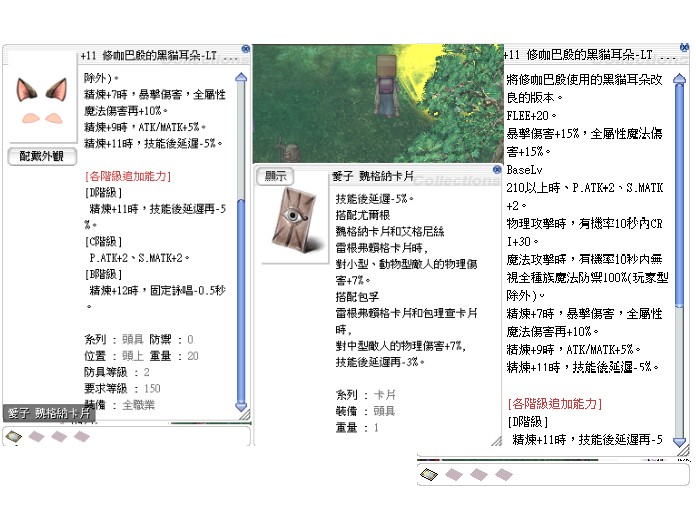Click text 精煉+12時,固定詠唱-0.5秒
Viewport: 696px width, 516px height.
pyautogui.click(x=158, y=291)
